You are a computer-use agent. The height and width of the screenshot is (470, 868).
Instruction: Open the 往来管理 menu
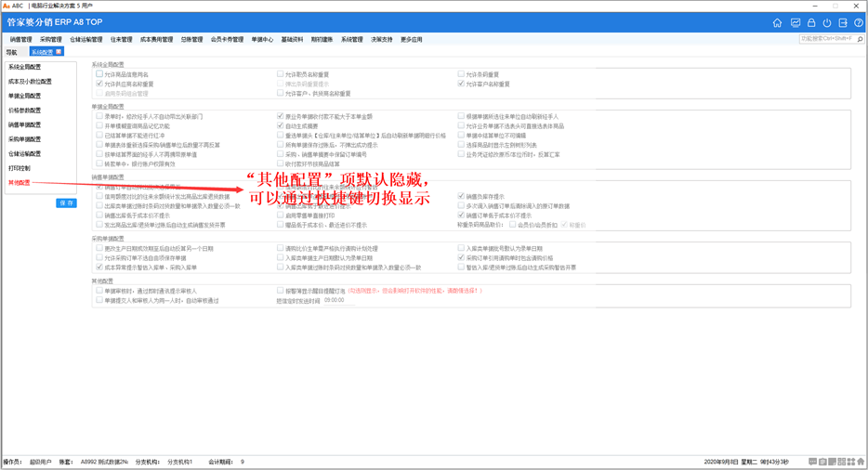121,39
